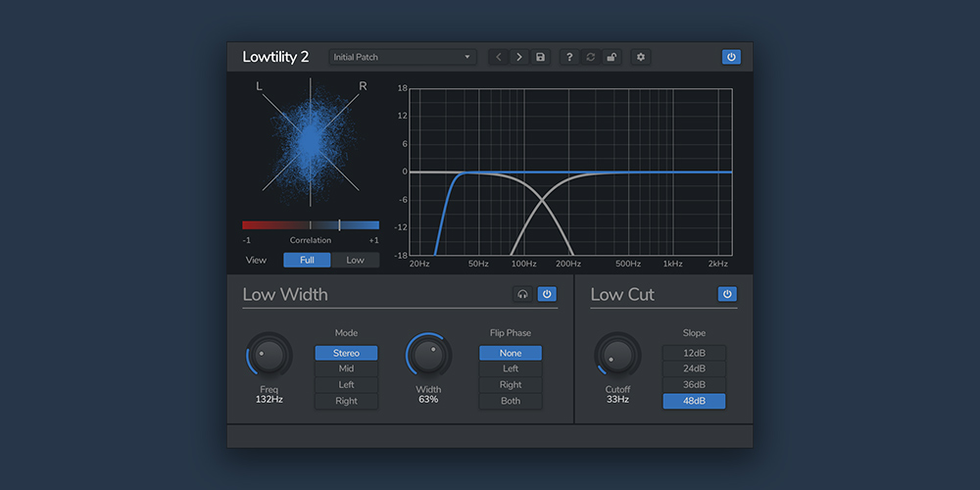Image resolution: width=980 pixels, height=490 pixels.
Task: Open the settings gear
Action: click(641, 57)
